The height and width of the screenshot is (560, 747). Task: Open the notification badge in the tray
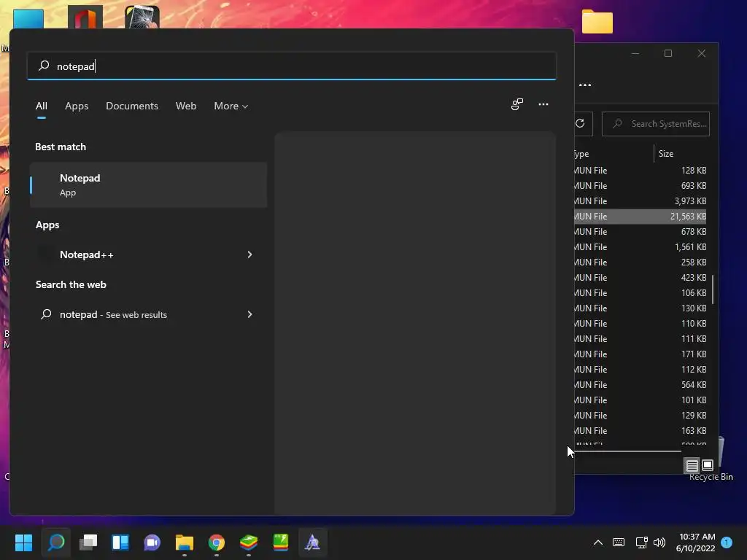tap(727, 542)
